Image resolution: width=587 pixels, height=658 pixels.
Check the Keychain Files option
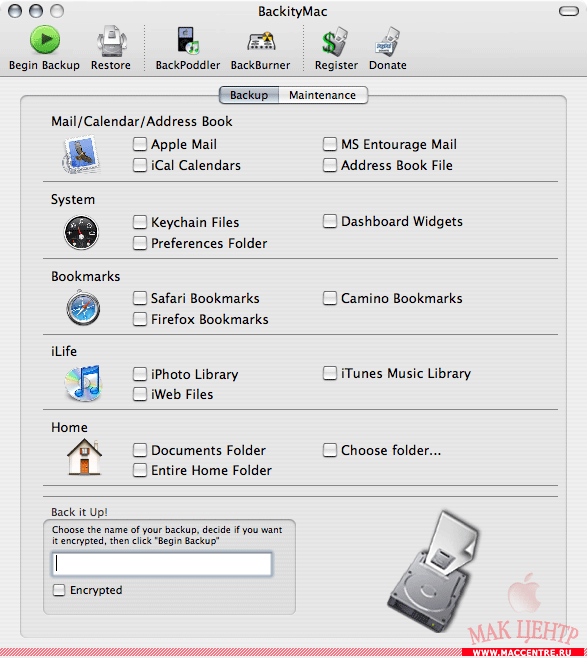[140, 222]
